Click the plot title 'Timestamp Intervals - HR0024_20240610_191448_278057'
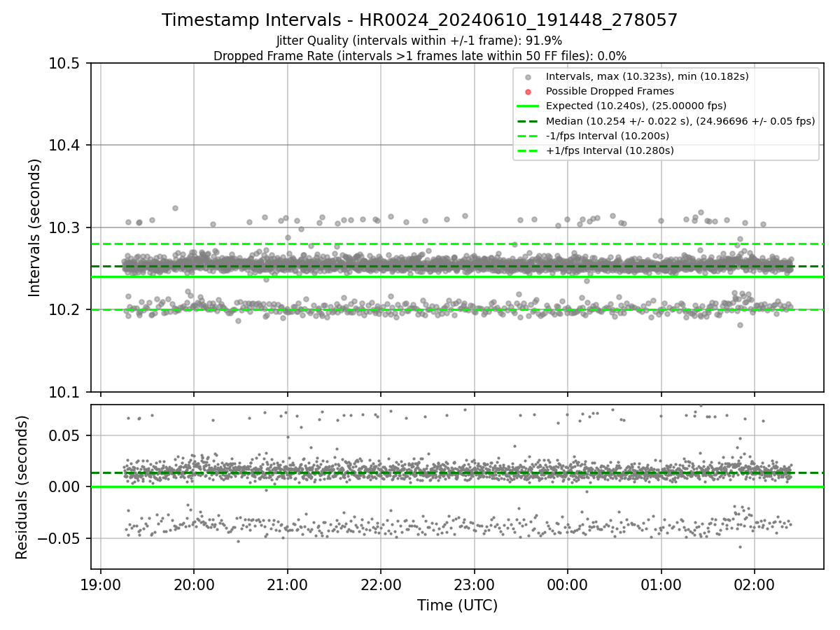The height and width of the screenshot is (630, 840). (x=420, y=20)
